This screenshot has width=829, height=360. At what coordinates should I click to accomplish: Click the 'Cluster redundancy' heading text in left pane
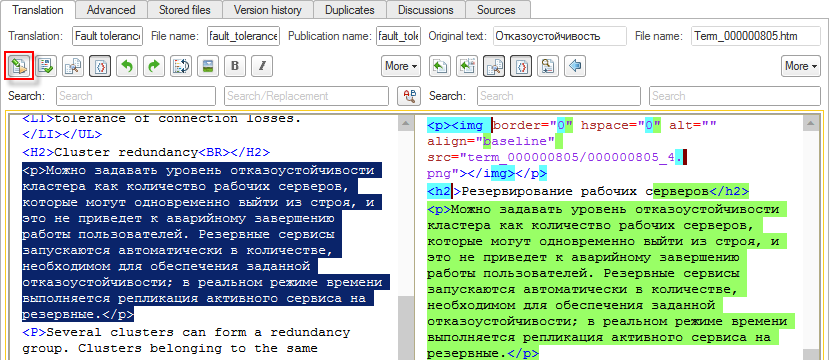pos(126,153)
